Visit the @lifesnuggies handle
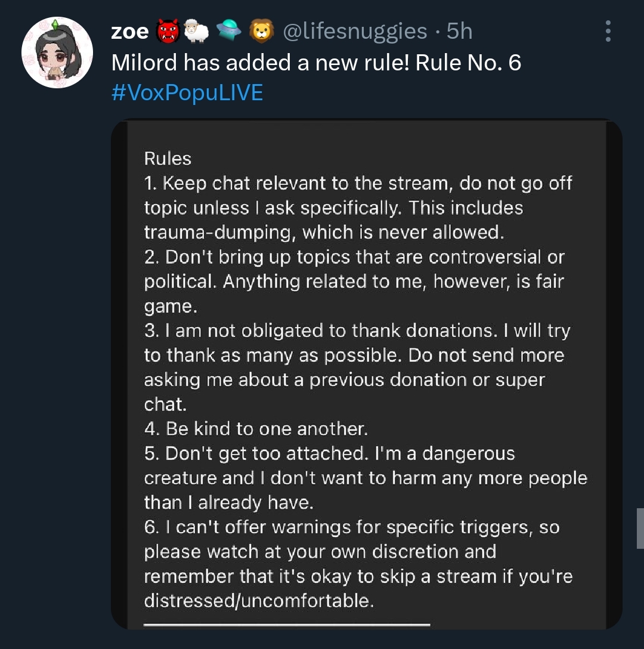644x649 pixels. point(355,31)
